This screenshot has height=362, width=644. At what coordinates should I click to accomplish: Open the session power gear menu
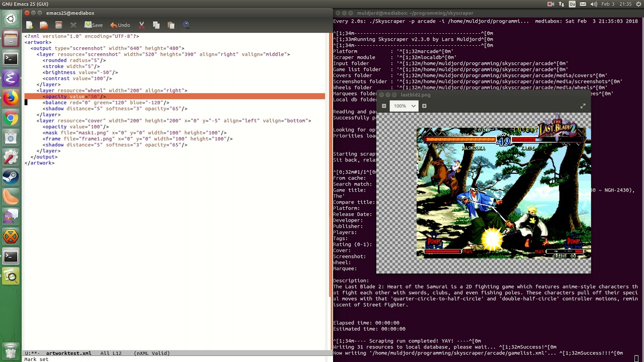tap(638, 4)
